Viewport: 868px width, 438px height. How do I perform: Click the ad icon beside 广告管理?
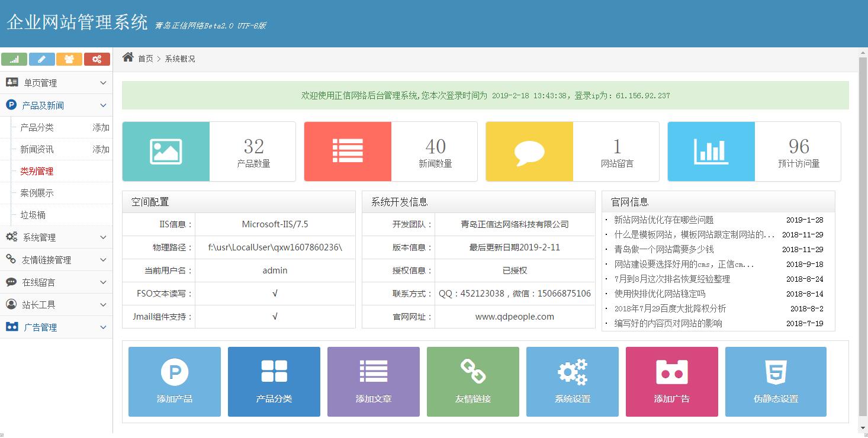[x=12, y=327]
